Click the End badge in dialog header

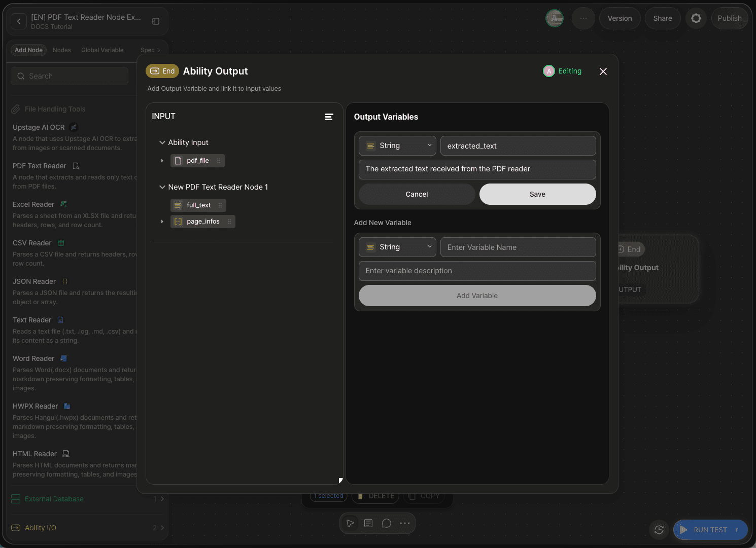pyautogui.click(x=162, y=71)
